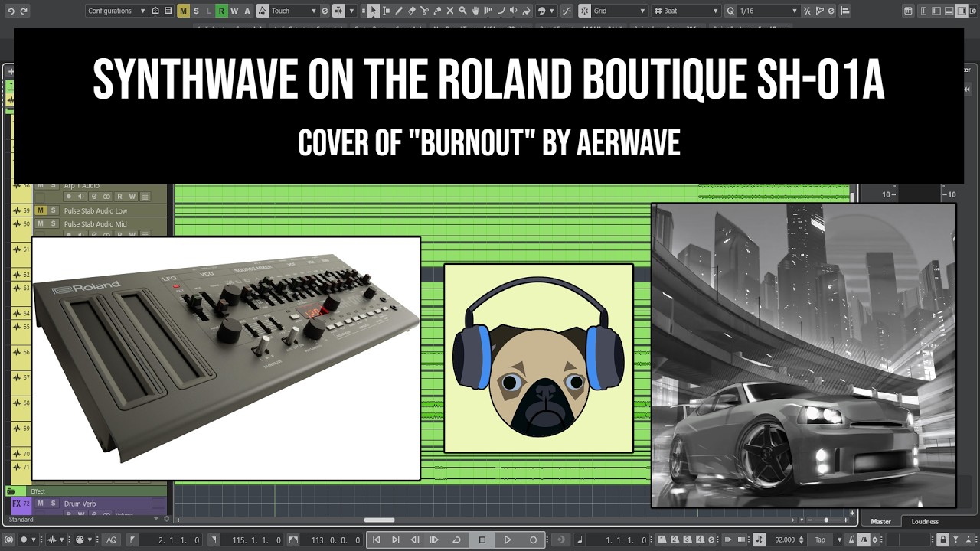Viewport: 980px width, 551px height.
Task: Toggle the Cycle loop button
Action: point(456,540)
